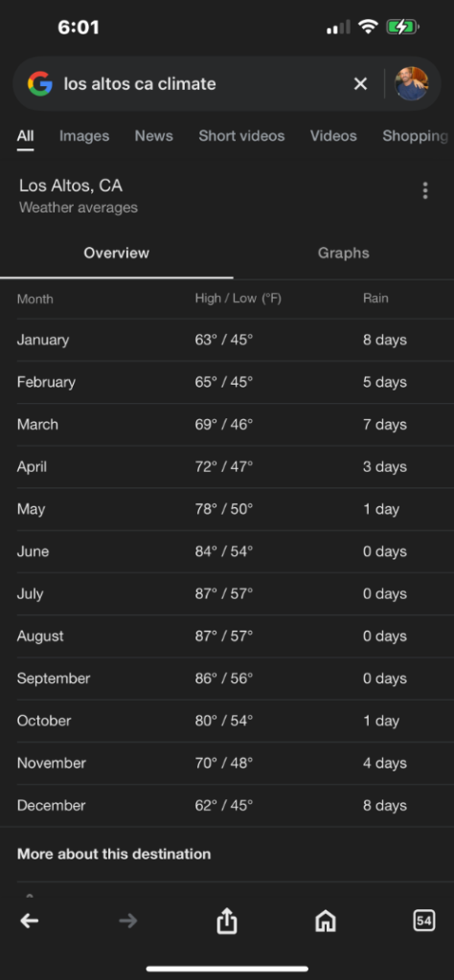Open the tab switcher showing 54 tabs
Screen dimensions: 454x980
(x=424, y=921)
